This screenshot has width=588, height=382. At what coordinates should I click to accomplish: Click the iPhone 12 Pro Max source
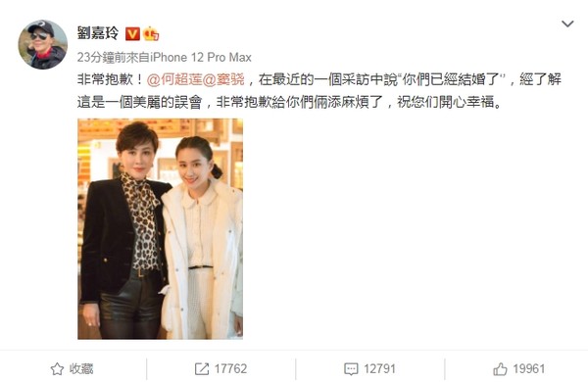[201, 58]
